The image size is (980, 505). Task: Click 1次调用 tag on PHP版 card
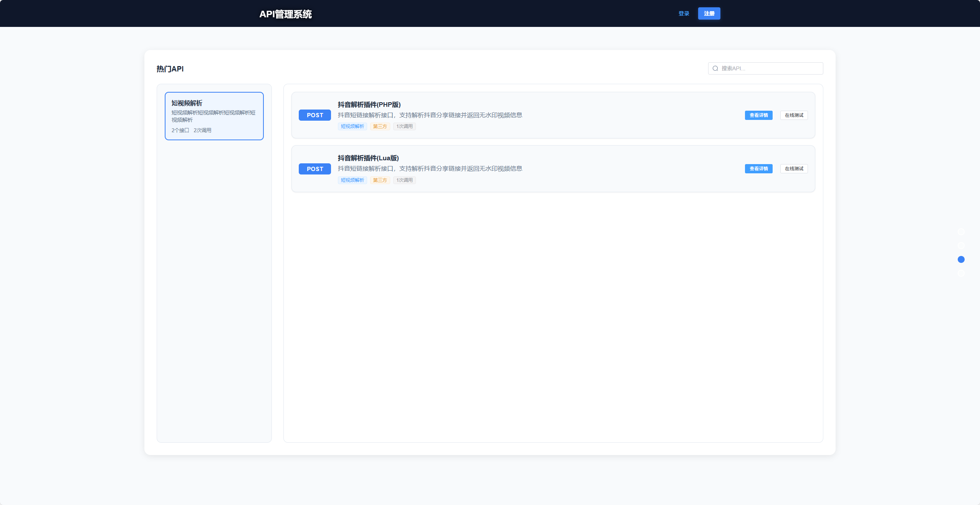coord(404,126)
